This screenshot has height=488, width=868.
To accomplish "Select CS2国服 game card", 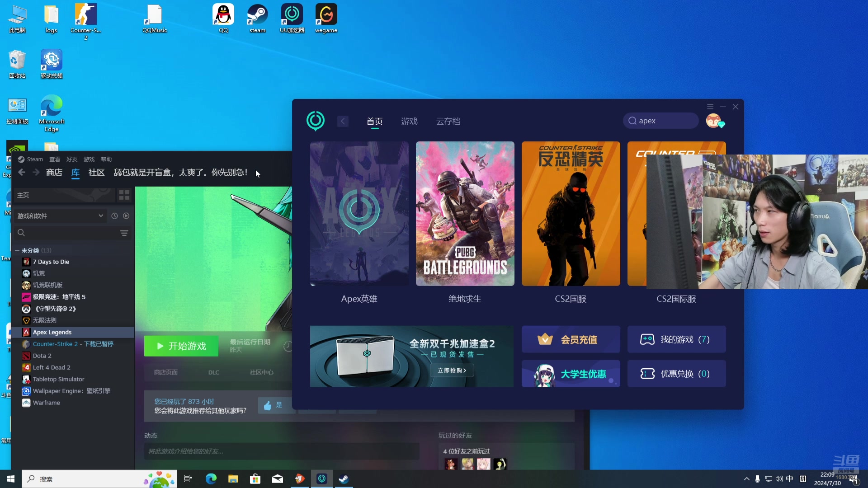I will click(x=571, y=214).
